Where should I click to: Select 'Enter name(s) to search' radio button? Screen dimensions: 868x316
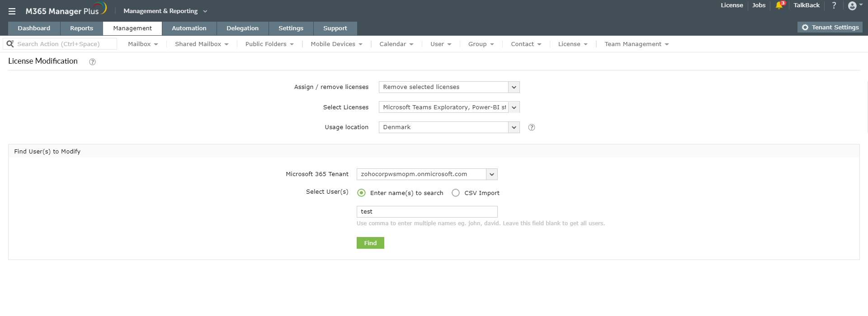pos(361,193)
